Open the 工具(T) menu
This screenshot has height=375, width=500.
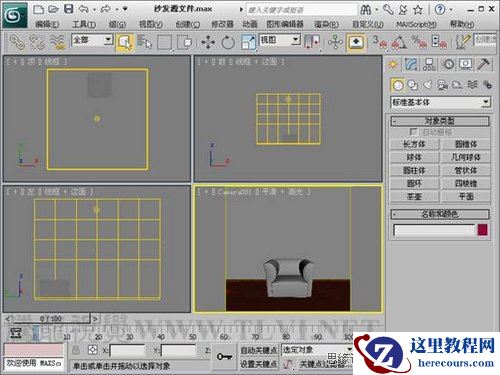pos(84,24)
